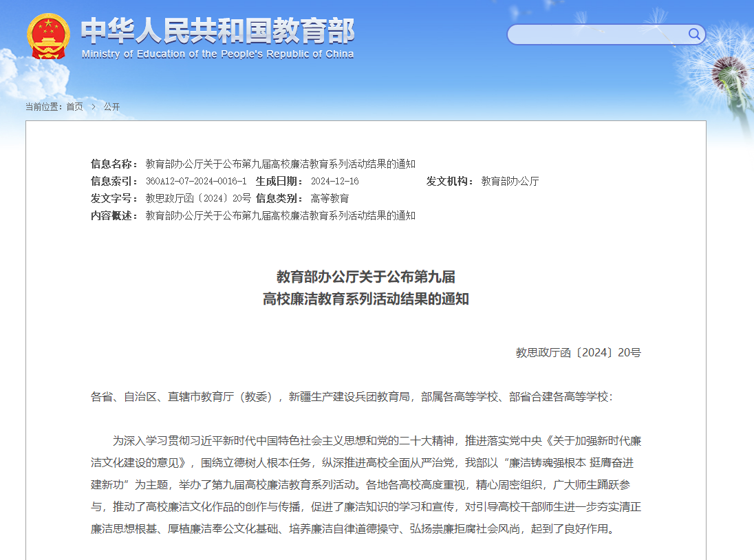Click the generation date 2024-12-16
Screen dimensions: 754x560
coord(334,181)
